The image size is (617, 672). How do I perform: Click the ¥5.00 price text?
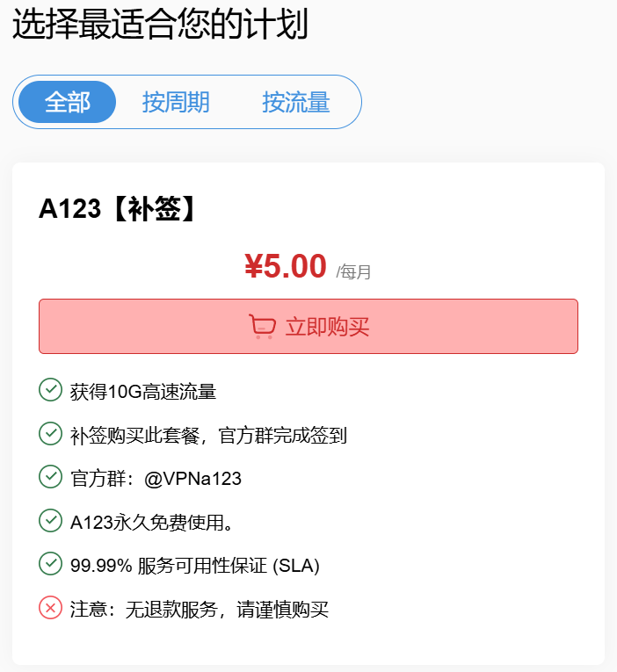click(286, 266)
